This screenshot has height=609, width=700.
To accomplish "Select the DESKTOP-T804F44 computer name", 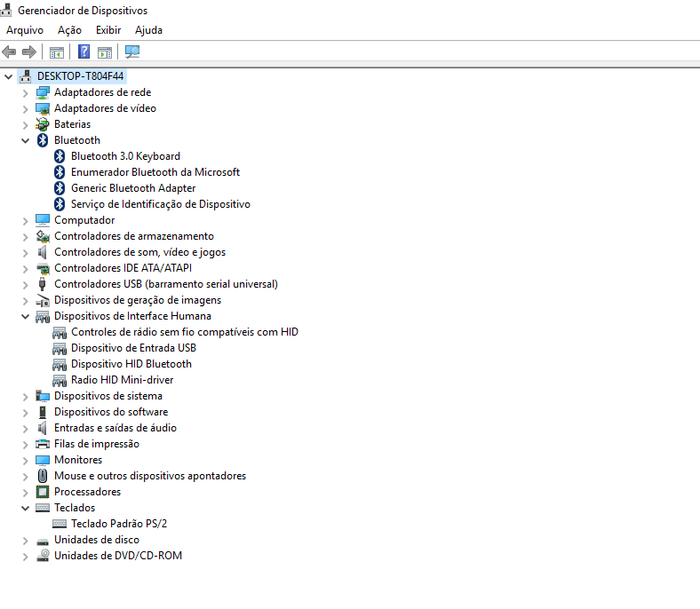I will click(x=80, y=76).
